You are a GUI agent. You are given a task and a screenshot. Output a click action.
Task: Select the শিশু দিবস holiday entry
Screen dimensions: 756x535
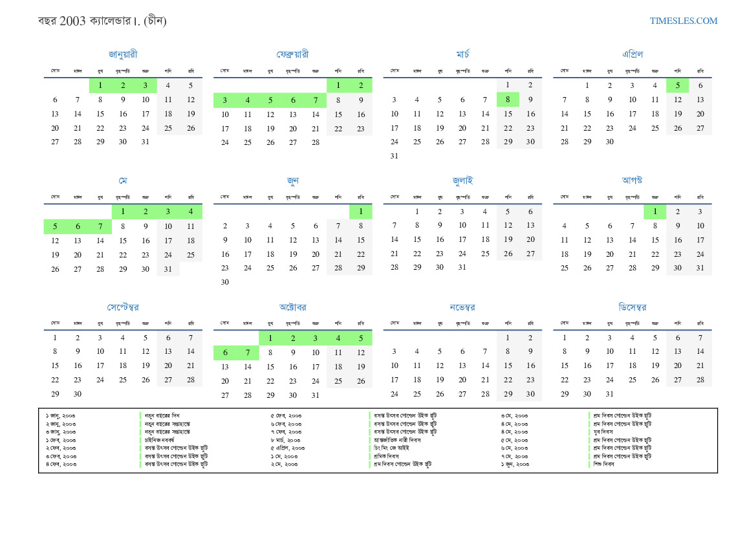click(603, 464)
